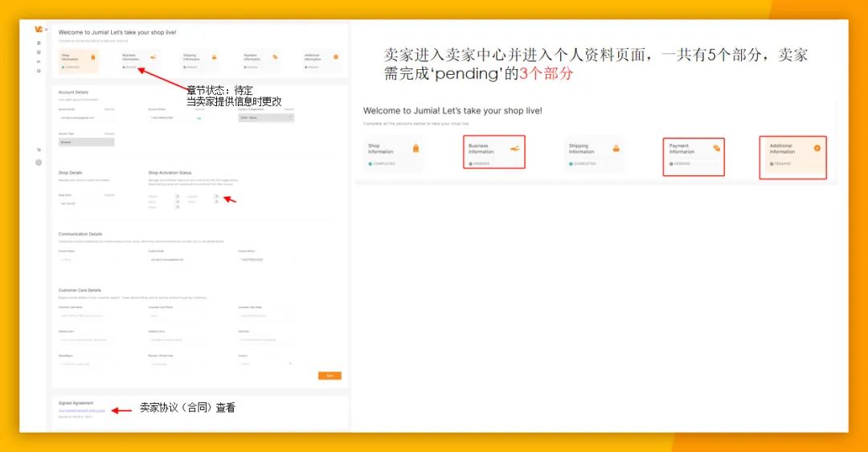Image resolution: width=868 pixels, height=452 pixels.
Task: Toggle the first switch in the left column under Shop Activation Status
Action: point(177,195)
